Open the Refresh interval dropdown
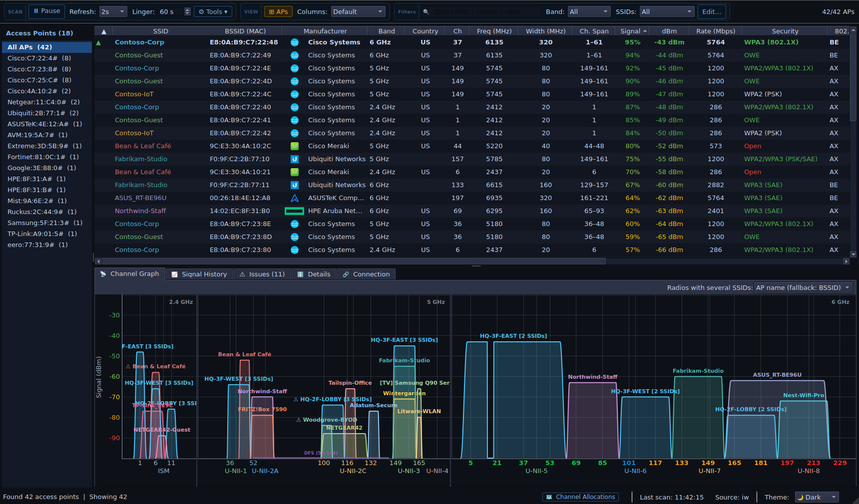Viewport: 859px width, 504px height. (x=113, y=11)
